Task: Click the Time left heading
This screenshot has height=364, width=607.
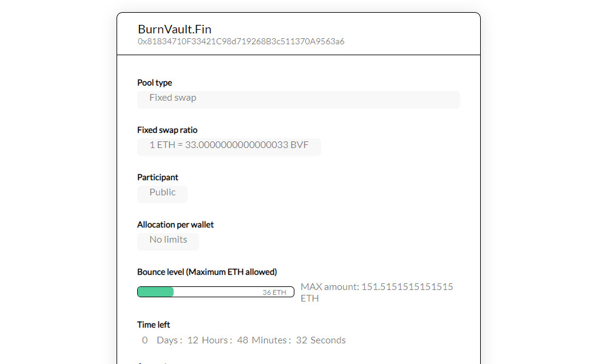Action: [154, 325]
